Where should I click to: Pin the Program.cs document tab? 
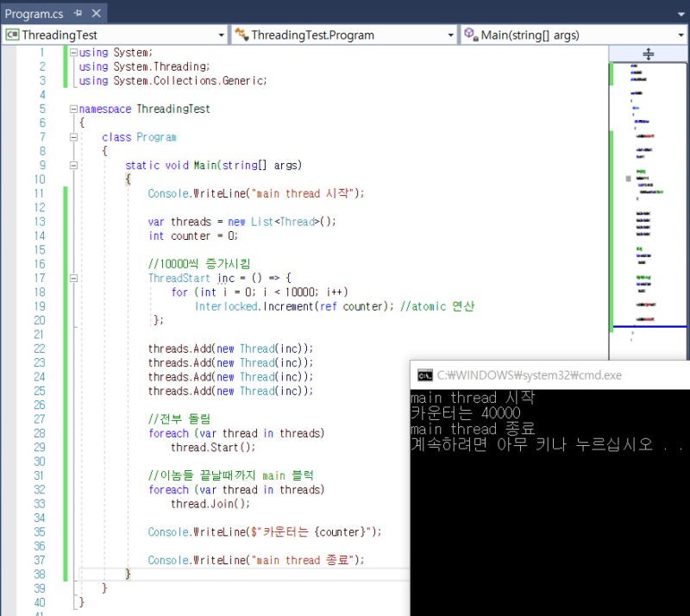[x=77, y=15]
